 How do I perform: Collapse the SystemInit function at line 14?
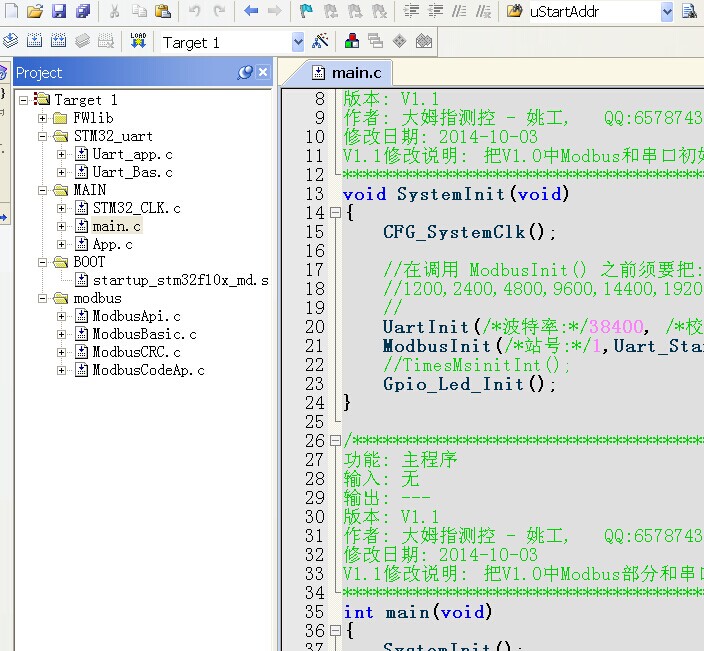point(335,213)
